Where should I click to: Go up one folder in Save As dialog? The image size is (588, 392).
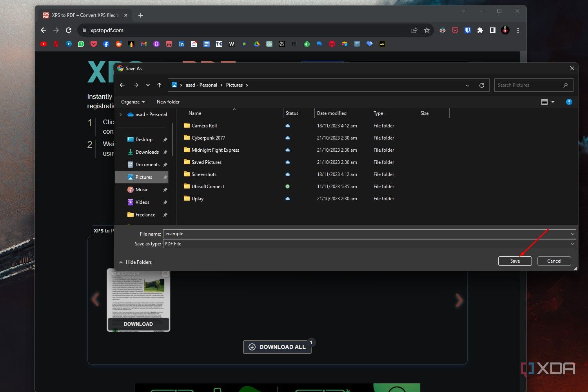tap(159, 85)
